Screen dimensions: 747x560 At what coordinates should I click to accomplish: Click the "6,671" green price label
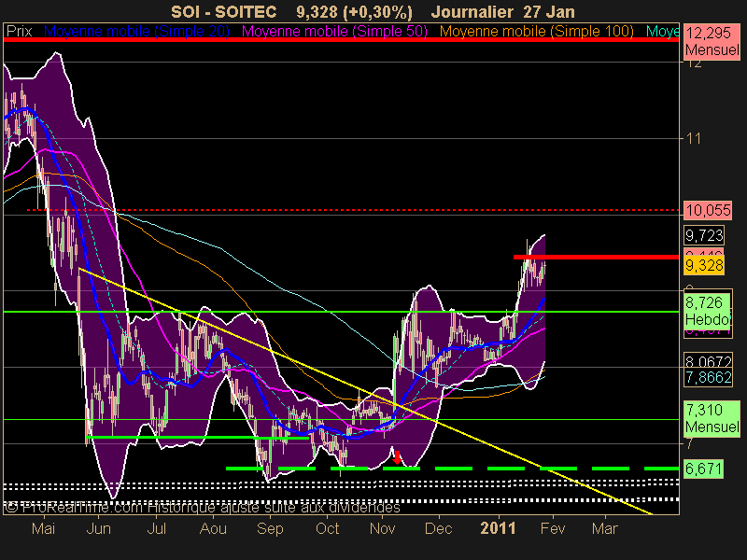click(x=704, y=469)
